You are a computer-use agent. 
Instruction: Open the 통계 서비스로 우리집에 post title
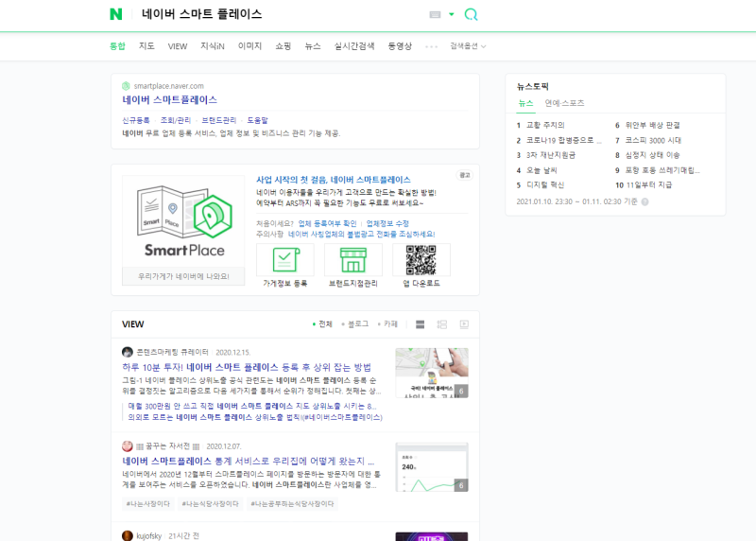point(249,461)
